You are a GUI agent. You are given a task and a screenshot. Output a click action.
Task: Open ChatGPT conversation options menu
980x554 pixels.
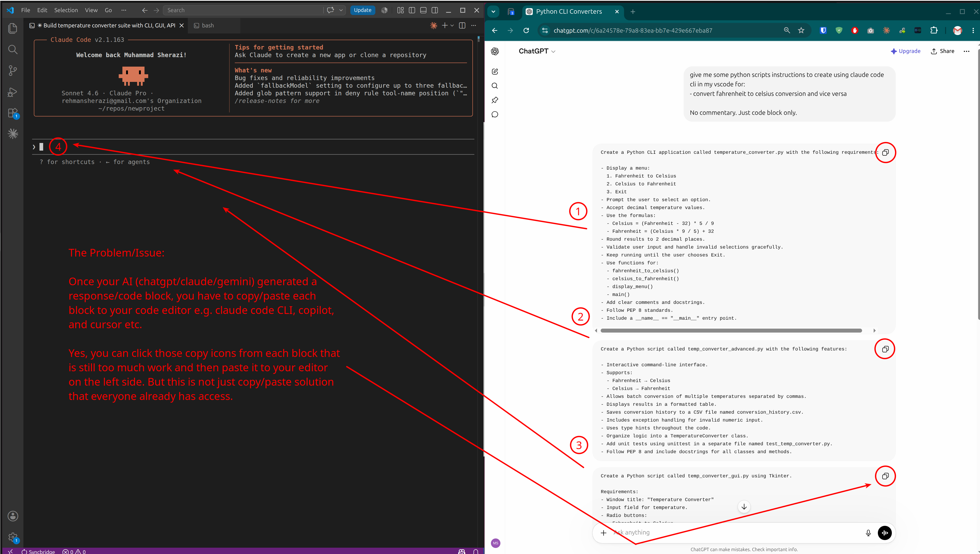tap(966, 51)
